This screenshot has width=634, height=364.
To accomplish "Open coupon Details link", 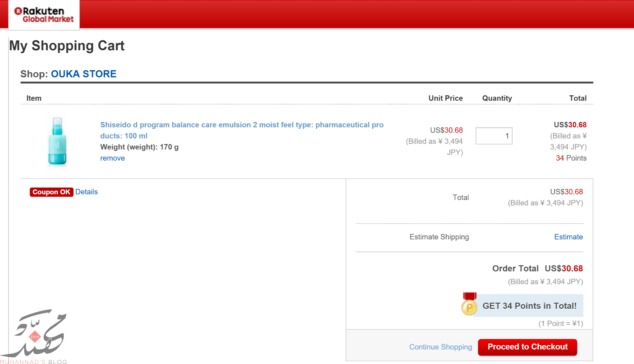I will (x=86, y=192).
